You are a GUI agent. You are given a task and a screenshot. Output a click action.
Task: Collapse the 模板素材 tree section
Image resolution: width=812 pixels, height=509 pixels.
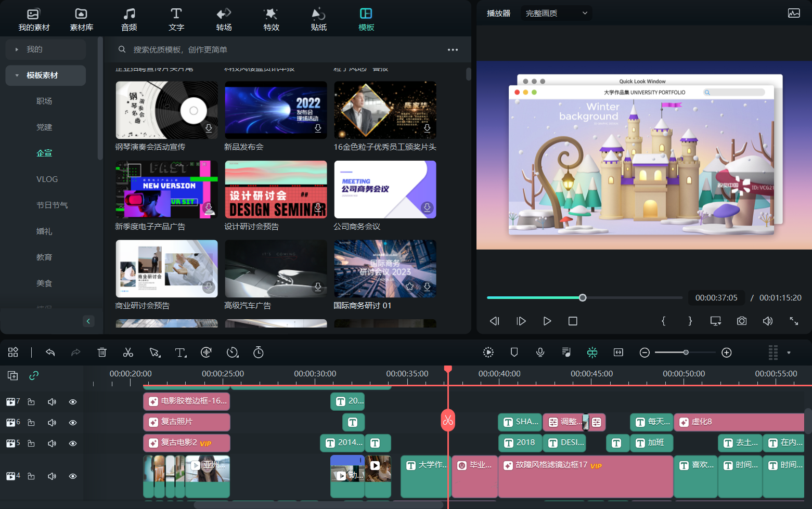coord(17,75)
